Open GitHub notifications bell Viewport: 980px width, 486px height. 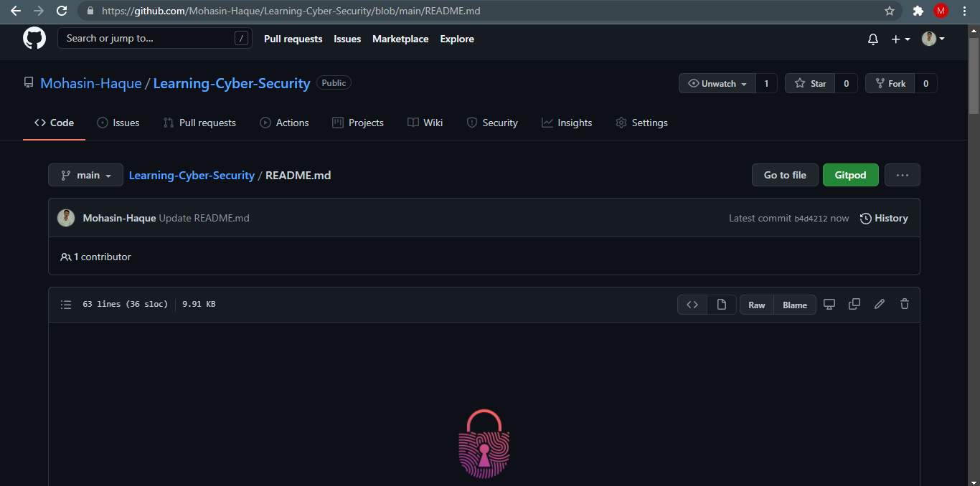(x=872, y=39)
